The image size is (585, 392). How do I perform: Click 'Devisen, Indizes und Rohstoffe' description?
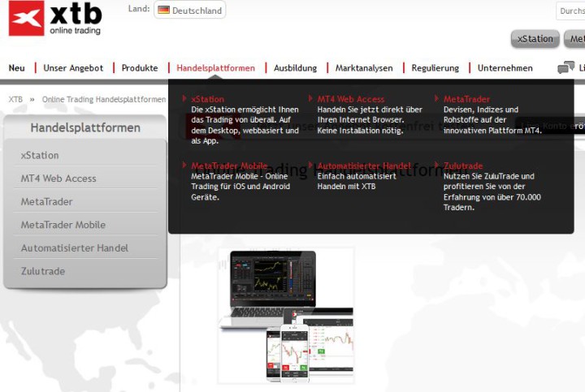click(x=492, y=120)
